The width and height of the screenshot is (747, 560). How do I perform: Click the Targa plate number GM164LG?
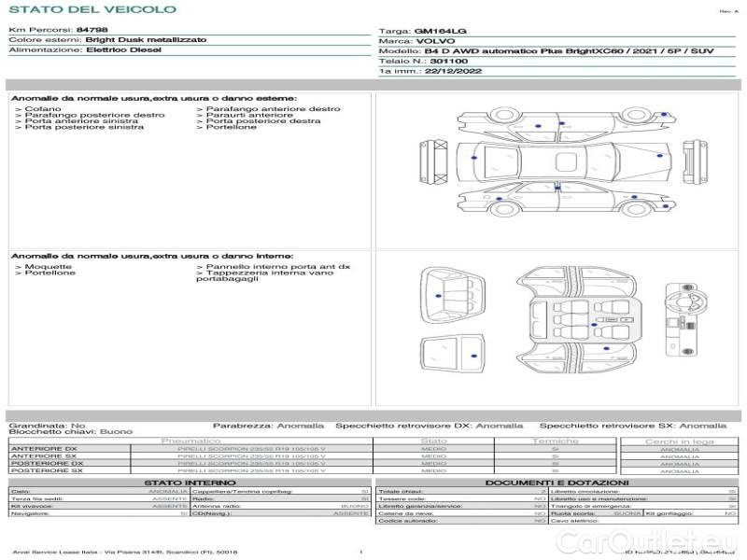click(x=434, y=32)
